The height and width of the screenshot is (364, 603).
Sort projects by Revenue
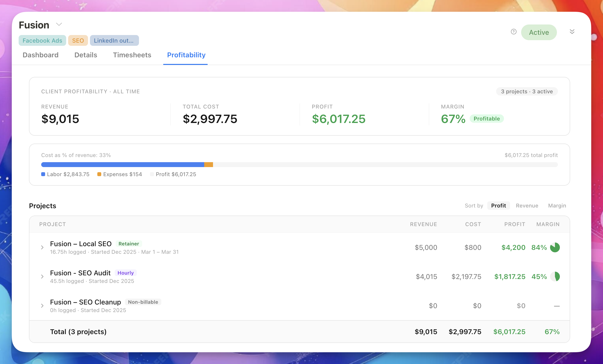coord(527,206)
